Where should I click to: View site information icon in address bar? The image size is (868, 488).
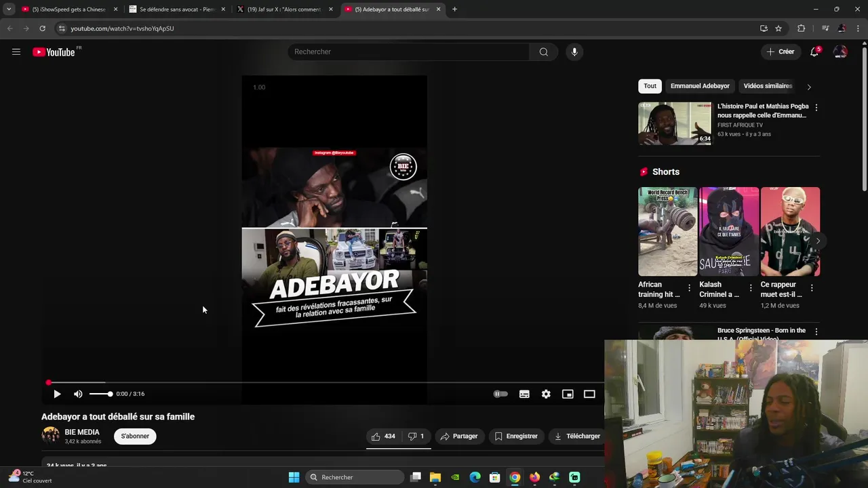tap(62, 28)
